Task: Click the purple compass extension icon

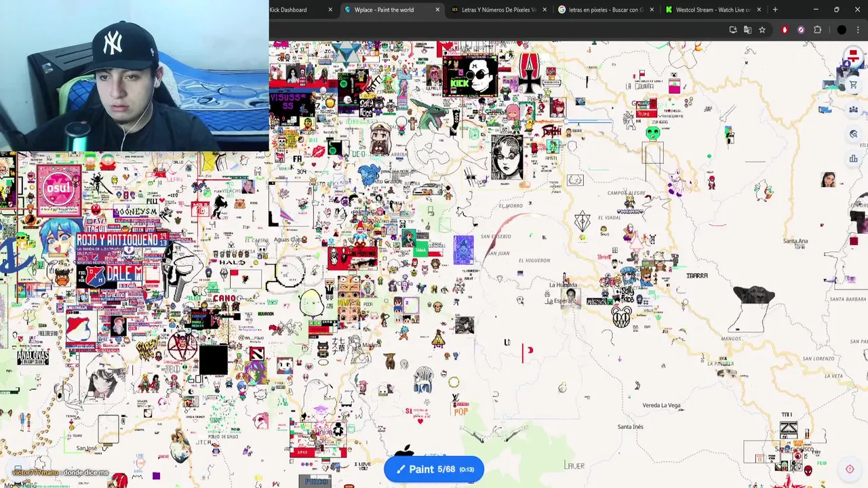Action: click(801, 30)
